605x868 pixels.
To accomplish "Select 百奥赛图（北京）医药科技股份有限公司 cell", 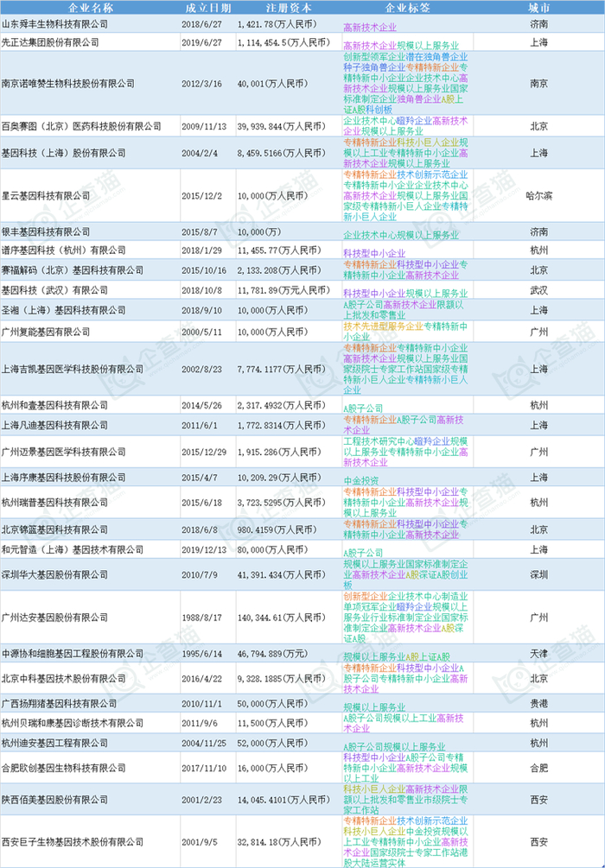I will 81,126.
